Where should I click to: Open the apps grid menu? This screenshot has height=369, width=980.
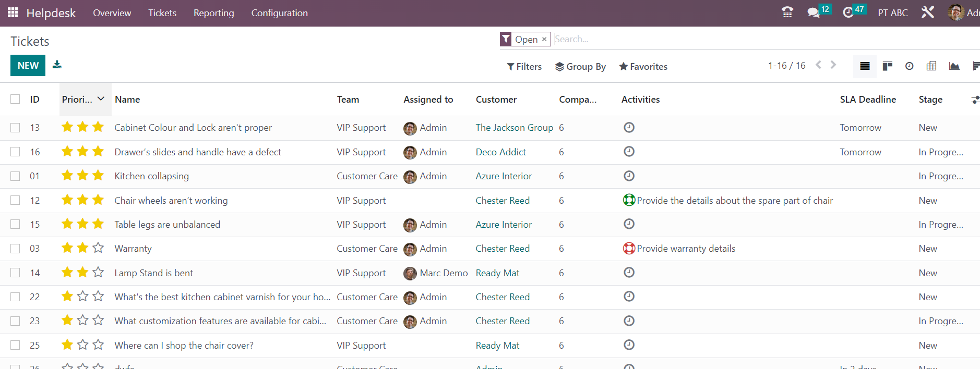(13, 13)
